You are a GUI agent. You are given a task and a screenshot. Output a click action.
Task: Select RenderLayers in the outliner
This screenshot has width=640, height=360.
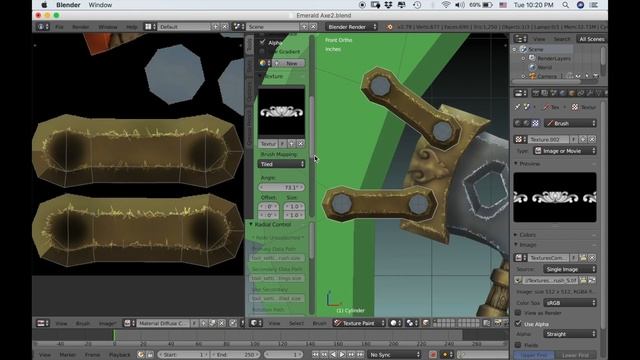[553, 58]
